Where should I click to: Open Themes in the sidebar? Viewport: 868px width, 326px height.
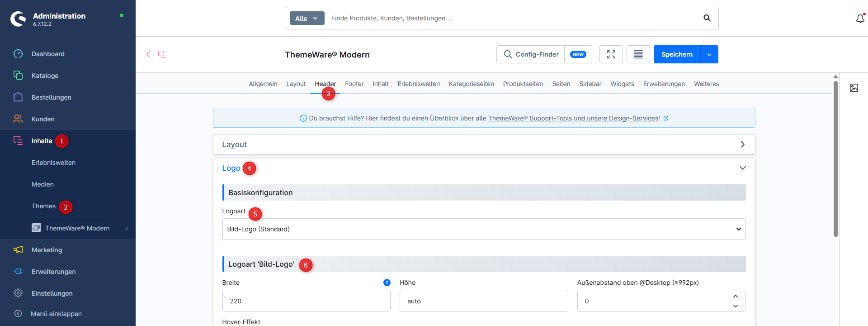43,206
